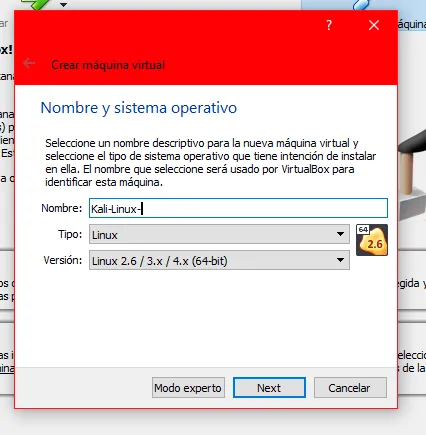Click the Nombre label
The image size is (426, 435).
[61, 208]
